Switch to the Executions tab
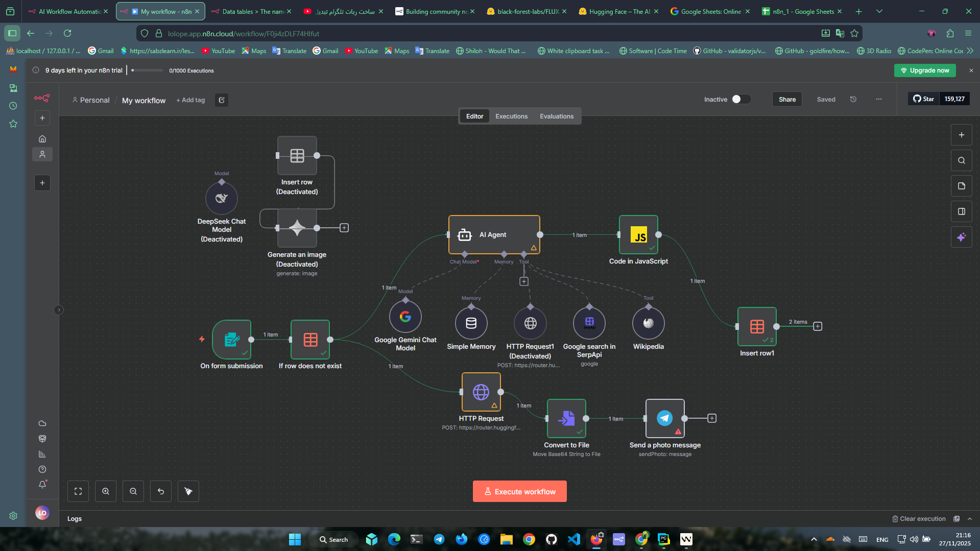The width and height of the screenshot is (980, 551). coord(511,116)
